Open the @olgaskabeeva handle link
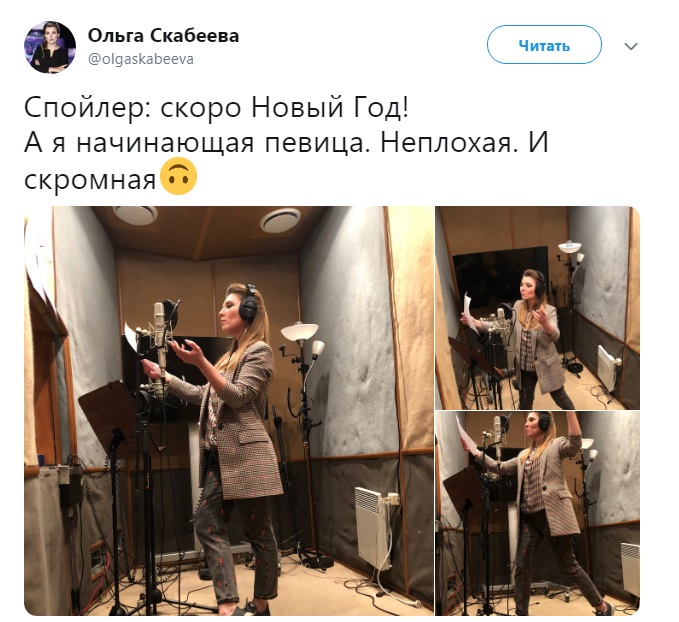The width and height of the screenshot is (679, 622). [141, 59]
